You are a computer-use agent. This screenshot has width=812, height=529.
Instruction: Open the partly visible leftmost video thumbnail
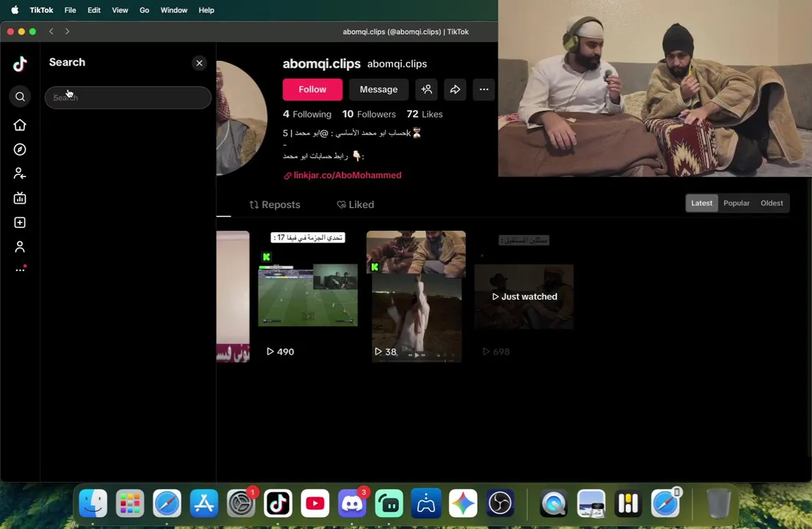(233, 296)
